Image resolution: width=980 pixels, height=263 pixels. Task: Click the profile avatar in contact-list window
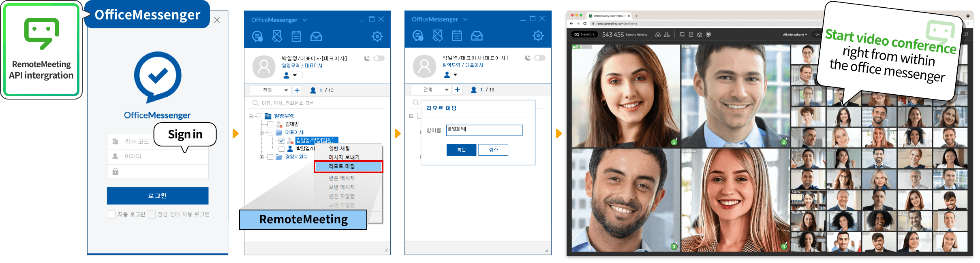tap(264, 66)
